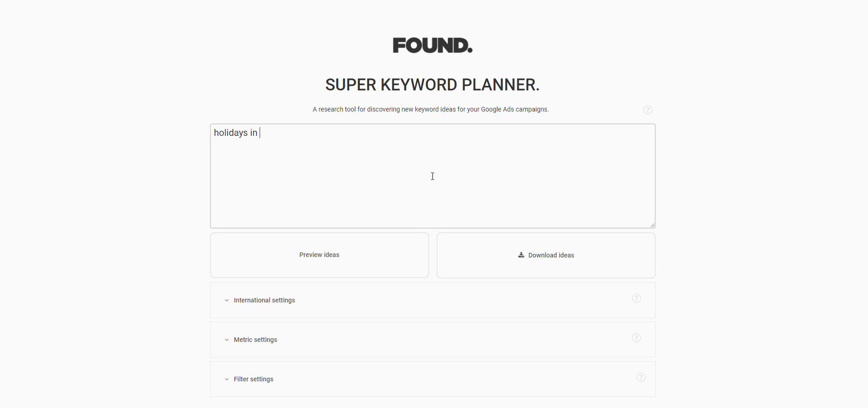Image resolution: width=868 pixels, height=408 pixels.
Task: Click the Preview ideas button
Action: pyautogui.click(x=319, y=255)
